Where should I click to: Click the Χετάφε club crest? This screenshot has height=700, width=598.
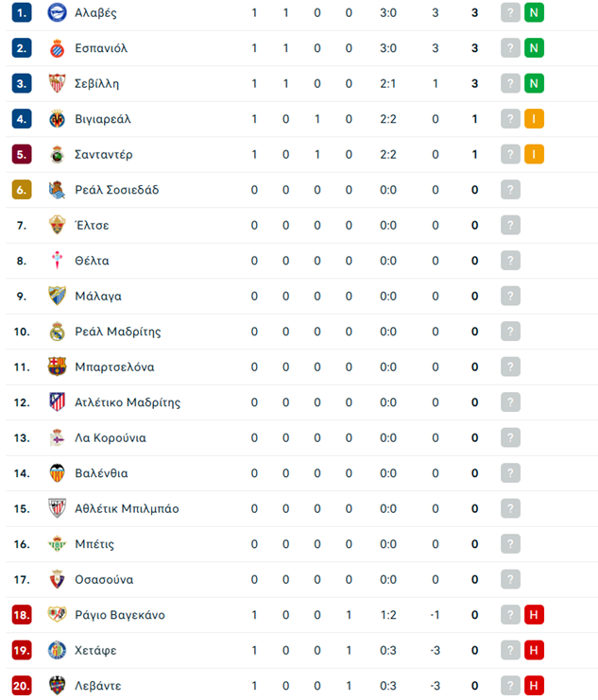coord(58,651)
